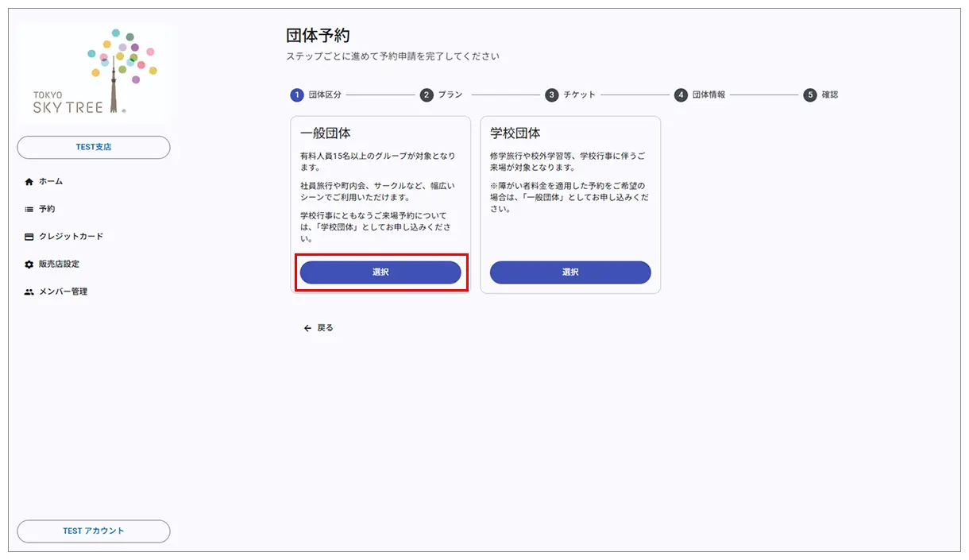969x560 pixels.
Task: Click the list icon next to 予約
Action: click(x=29, y=208)
